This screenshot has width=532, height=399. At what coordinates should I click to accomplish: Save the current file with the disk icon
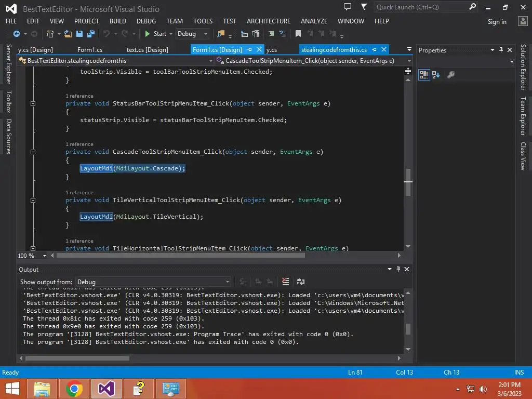79,34
